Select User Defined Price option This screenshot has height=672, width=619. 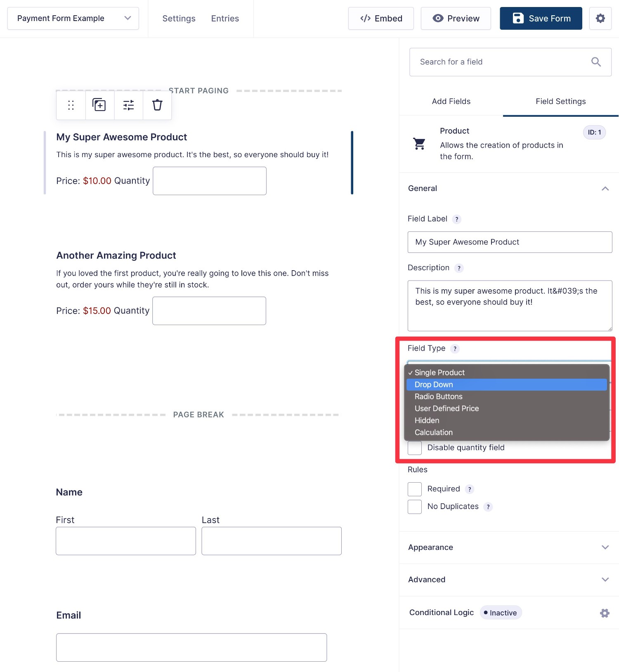[447, 408]
